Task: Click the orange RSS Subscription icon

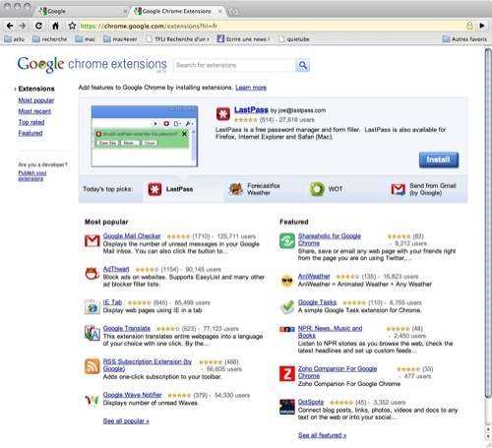Action: click(x=92, y=366)
